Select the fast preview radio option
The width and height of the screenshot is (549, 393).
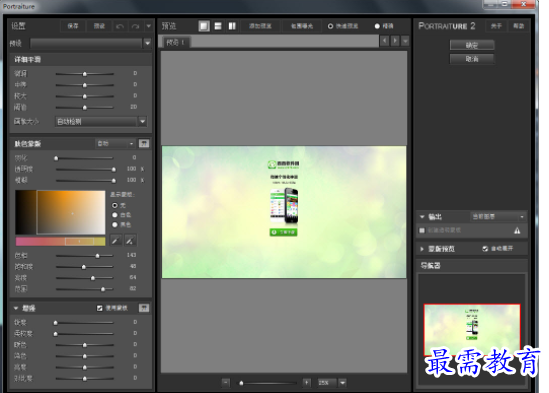[330, 26]
